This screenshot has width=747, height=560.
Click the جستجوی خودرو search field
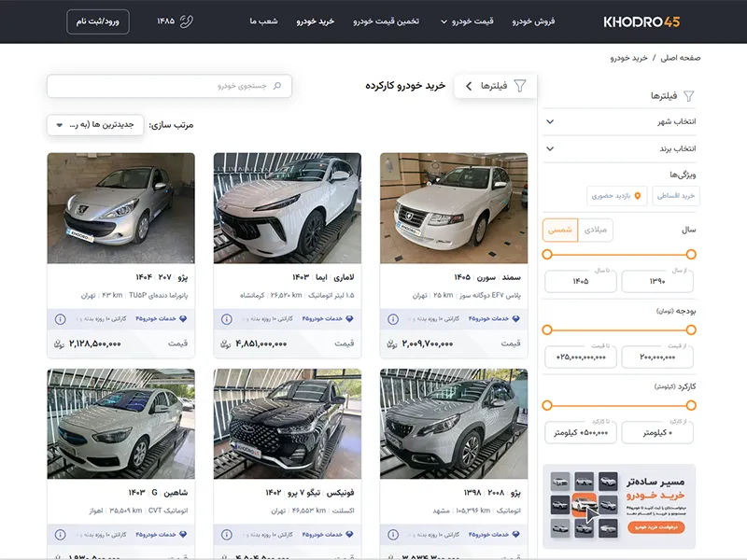tap(170, 86)
